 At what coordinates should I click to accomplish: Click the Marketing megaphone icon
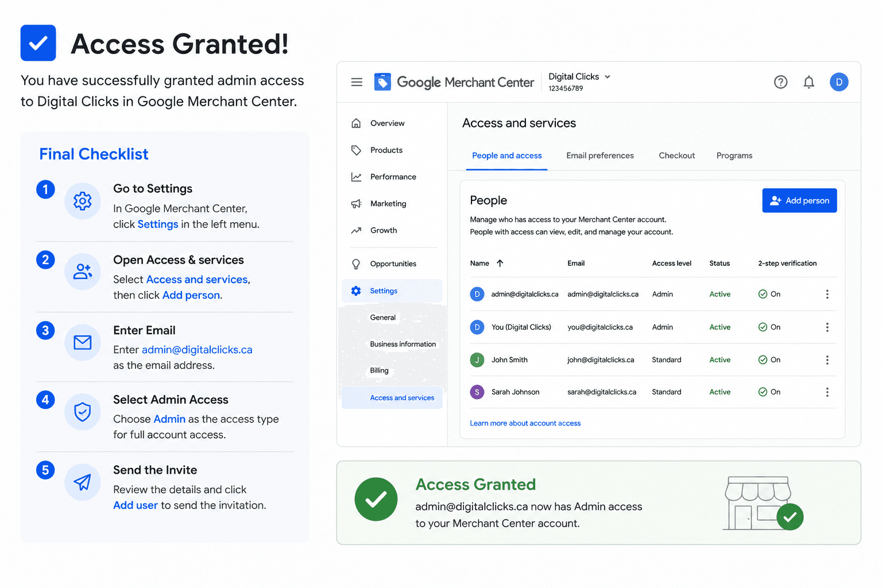click(356, 204)
